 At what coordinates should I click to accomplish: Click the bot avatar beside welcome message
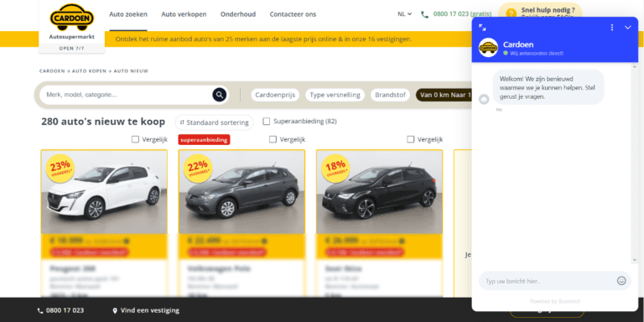(484, 99)
